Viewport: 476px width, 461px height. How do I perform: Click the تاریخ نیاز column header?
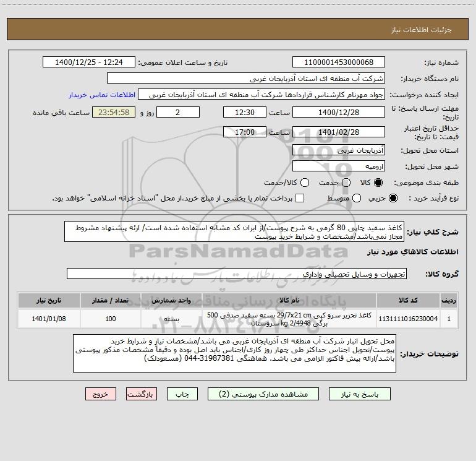49,300
